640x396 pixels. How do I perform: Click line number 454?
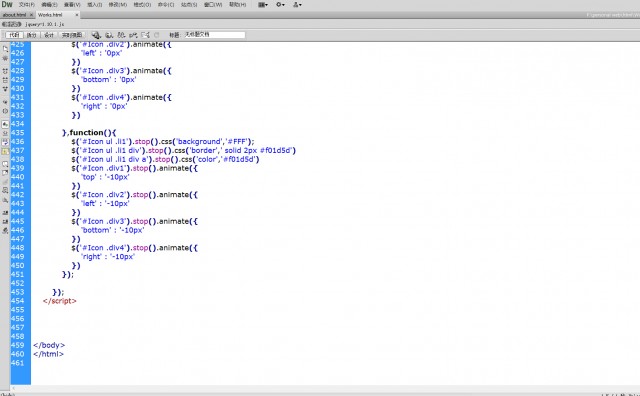pos(18,301)
